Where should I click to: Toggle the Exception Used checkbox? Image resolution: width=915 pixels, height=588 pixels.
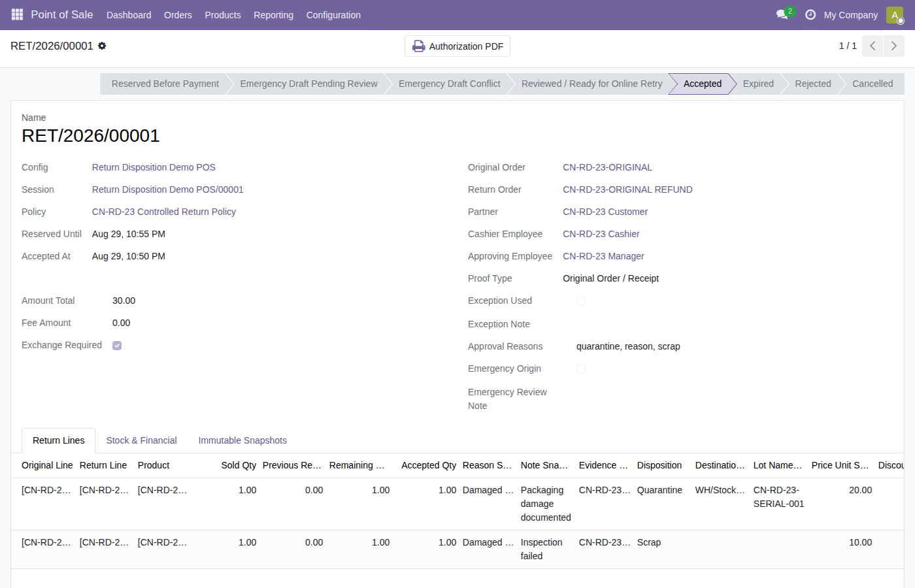click(x=581, y=301)
